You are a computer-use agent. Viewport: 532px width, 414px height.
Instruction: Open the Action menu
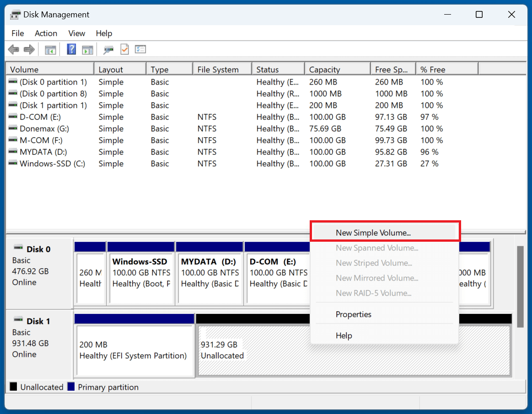[46, 33]
